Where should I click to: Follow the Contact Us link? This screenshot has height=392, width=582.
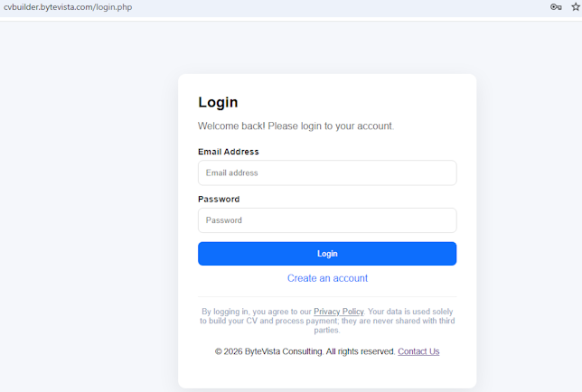click(418, 351)
